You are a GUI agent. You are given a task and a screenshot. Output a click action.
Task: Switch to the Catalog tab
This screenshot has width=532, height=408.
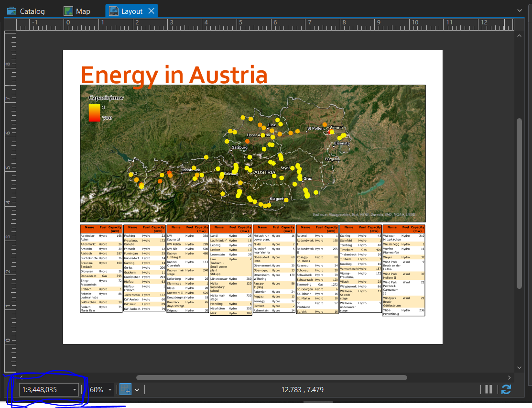[x=31, y=10]
